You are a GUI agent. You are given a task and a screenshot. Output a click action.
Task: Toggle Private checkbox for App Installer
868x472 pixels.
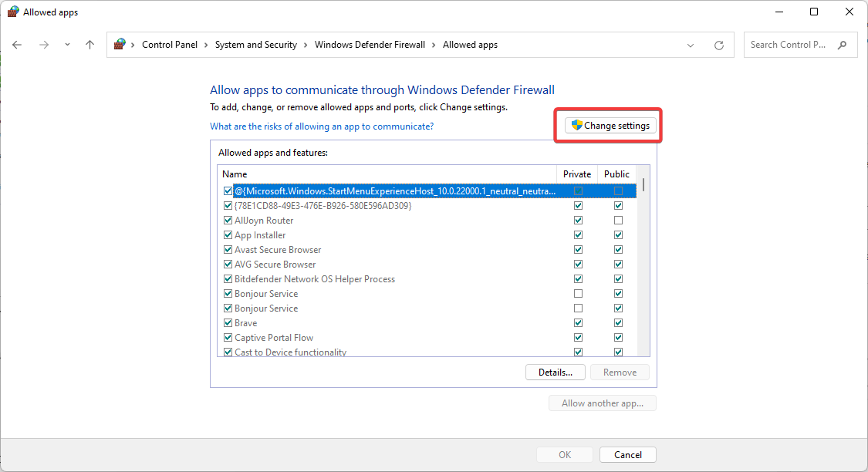tap(578, 234)
